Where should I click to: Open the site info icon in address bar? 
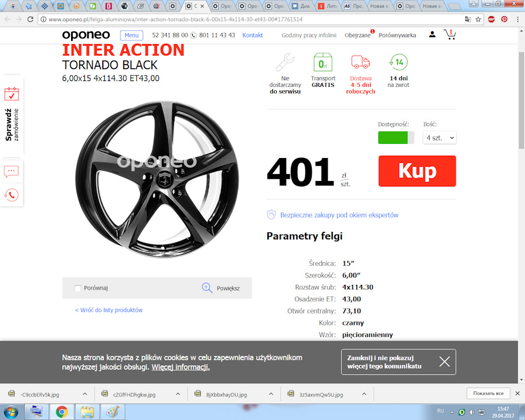[x=43, y=20]
